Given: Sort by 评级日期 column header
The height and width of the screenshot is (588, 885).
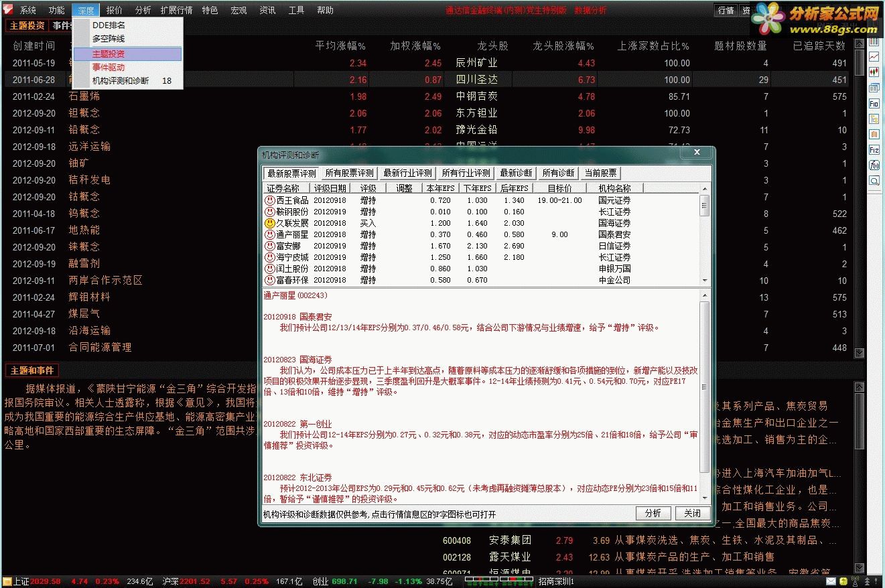Looking at the screenshot, I should click(x=330, y=188).
